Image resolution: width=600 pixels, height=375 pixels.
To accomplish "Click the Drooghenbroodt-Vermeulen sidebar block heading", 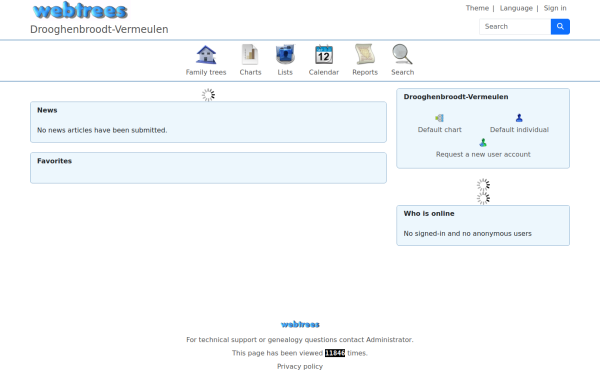I will pyautogui.click(x=456, y=97).
